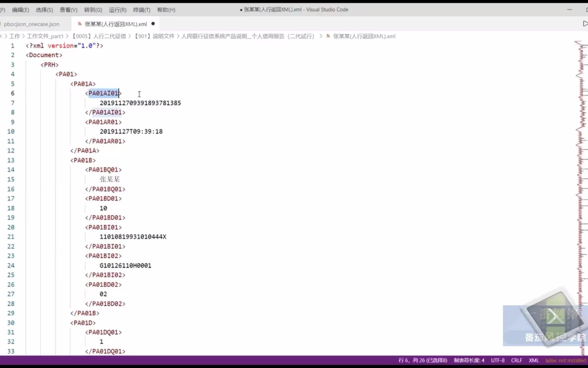Click value 10 on line 18
The width and height of the screenshot is (588, 368).
click(103, 208)
